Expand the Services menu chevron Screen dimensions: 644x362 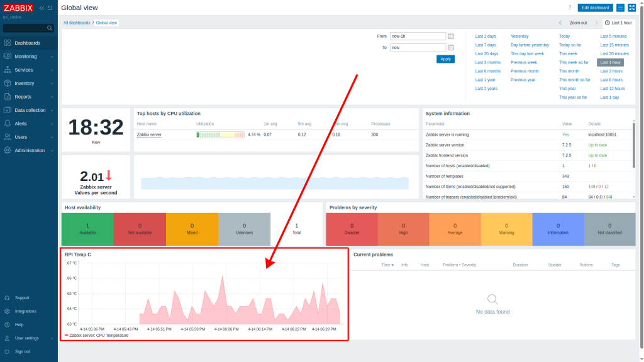[x=52, y=70]
